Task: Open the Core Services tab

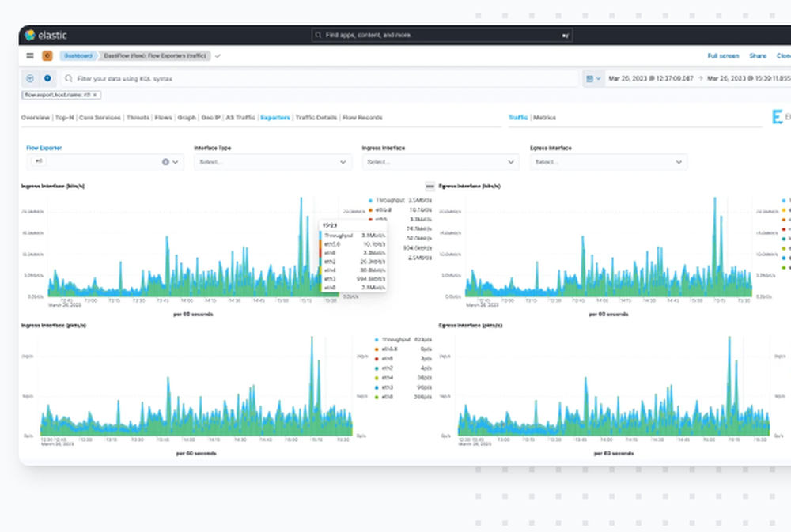Action: click(x=100, y=118)
